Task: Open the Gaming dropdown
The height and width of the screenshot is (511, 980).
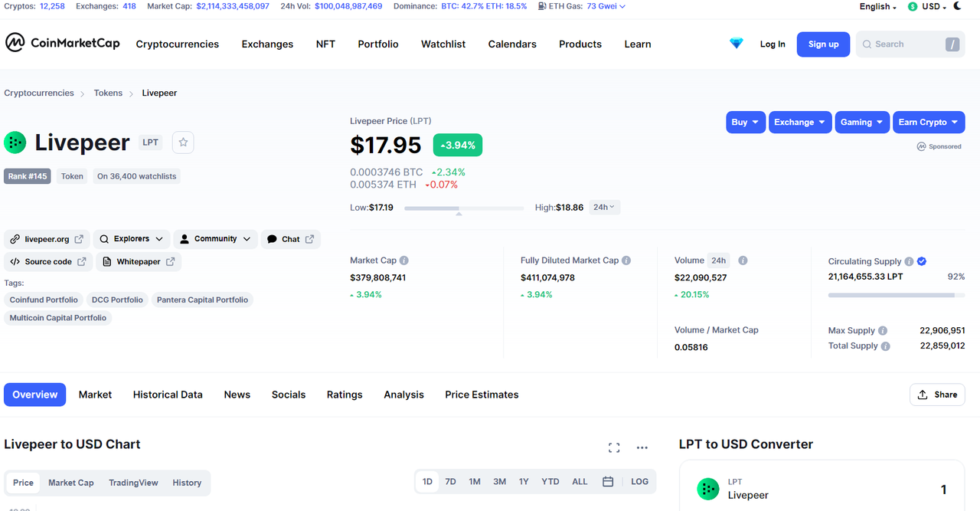Action: (x=863, y=123)
